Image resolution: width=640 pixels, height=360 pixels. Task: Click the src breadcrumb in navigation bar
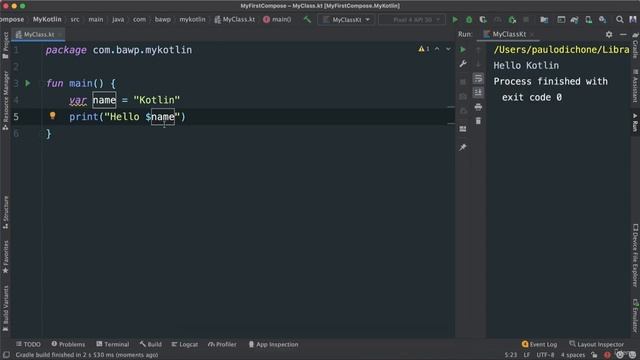pyautogui.click(x=75, y=19)
